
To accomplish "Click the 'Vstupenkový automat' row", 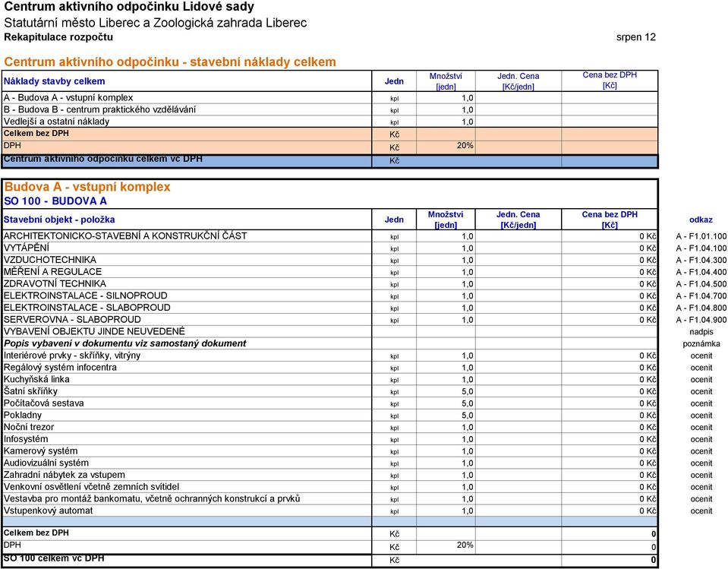I will coord(329,511).
